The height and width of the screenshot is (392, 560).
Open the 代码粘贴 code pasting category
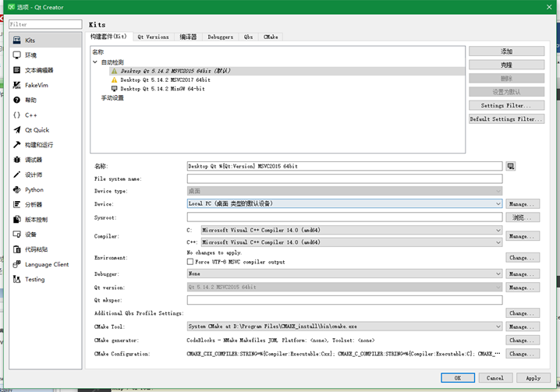45,249
